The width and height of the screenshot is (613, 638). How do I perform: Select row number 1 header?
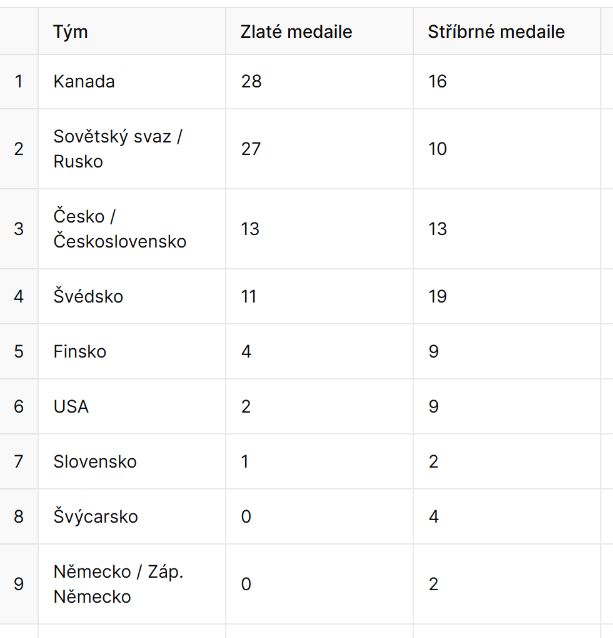point(19,81)
